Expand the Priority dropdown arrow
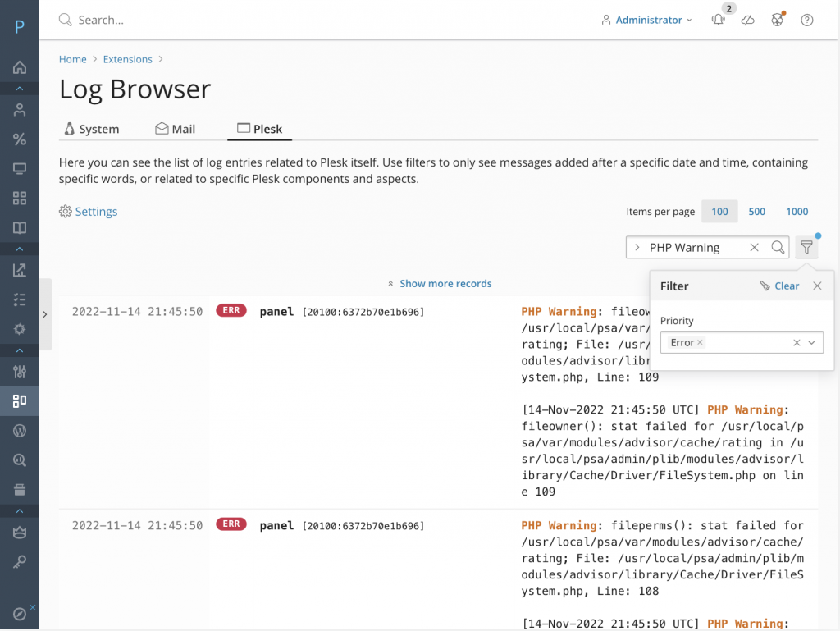This screenshot has height=631, width=840. (x=811, y=343)
